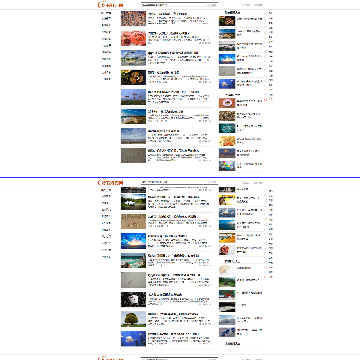Open the playing cards on black background thumbnail
The width and height of the screenshot is (360, 360).
click(133, 299)
